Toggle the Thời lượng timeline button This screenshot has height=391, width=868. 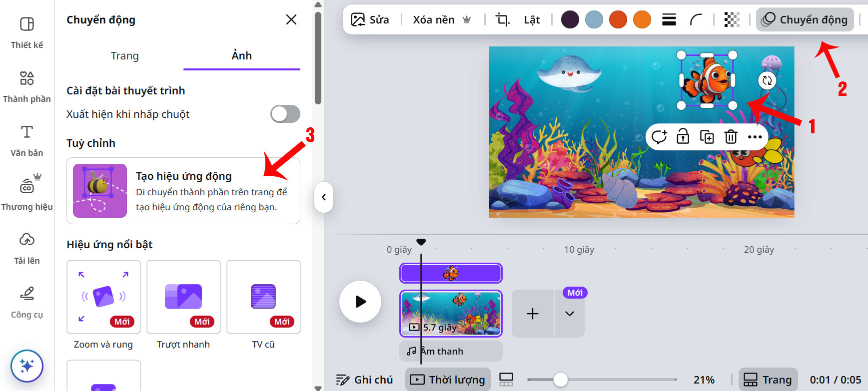click(x=448, y=380)
